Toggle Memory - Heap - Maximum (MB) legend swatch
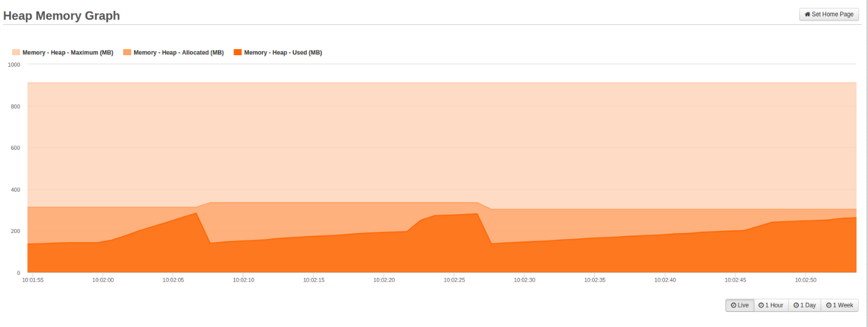The width and height of the screenshot is (868, 327). (x=16, y=53)
